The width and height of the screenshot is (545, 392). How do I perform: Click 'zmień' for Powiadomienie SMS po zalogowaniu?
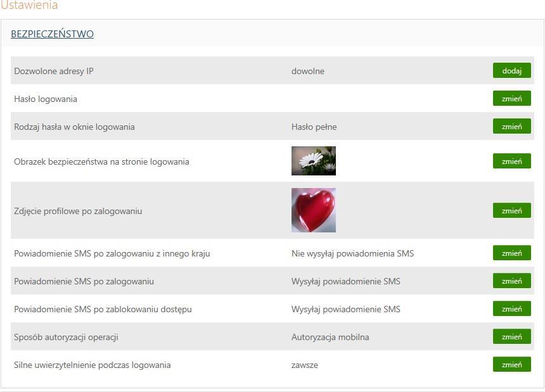(x=511, y=281)
